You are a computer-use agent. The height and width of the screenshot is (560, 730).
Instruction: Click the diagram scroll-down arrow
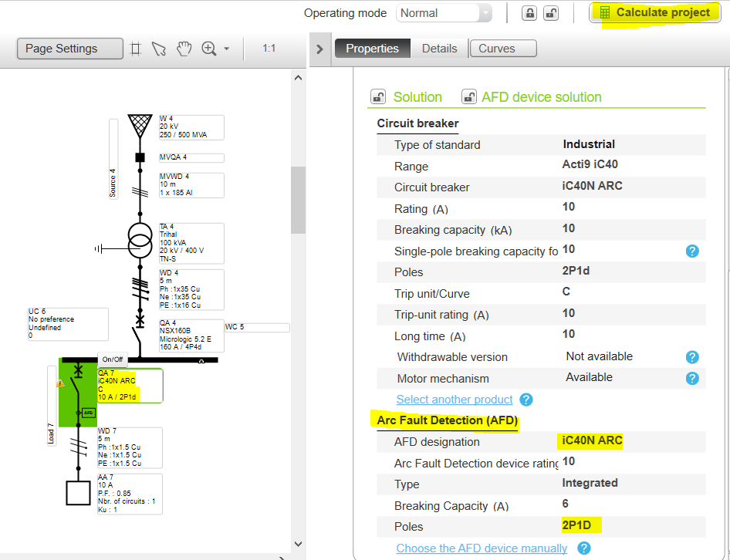[299, 544]
